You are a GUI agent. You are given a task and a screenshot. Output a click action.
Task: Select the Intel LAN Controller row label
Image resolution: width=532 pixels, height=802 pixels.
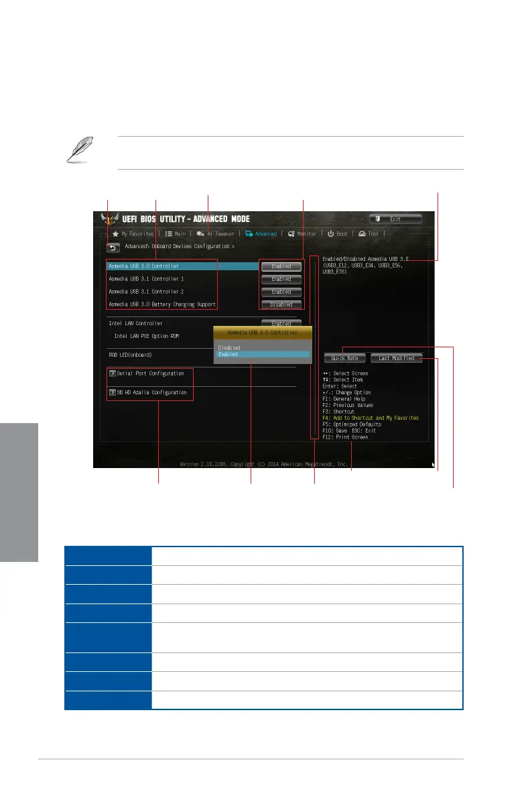135,324
